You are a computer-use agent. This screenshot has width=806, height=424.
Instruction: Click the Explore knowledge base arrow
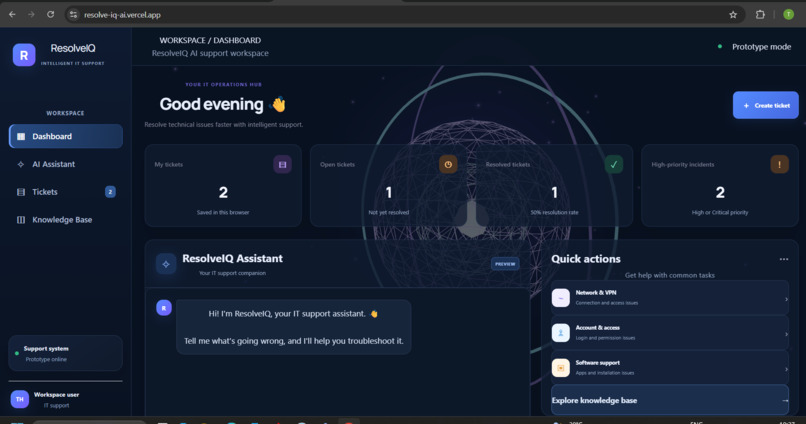(x=785, y=400)
